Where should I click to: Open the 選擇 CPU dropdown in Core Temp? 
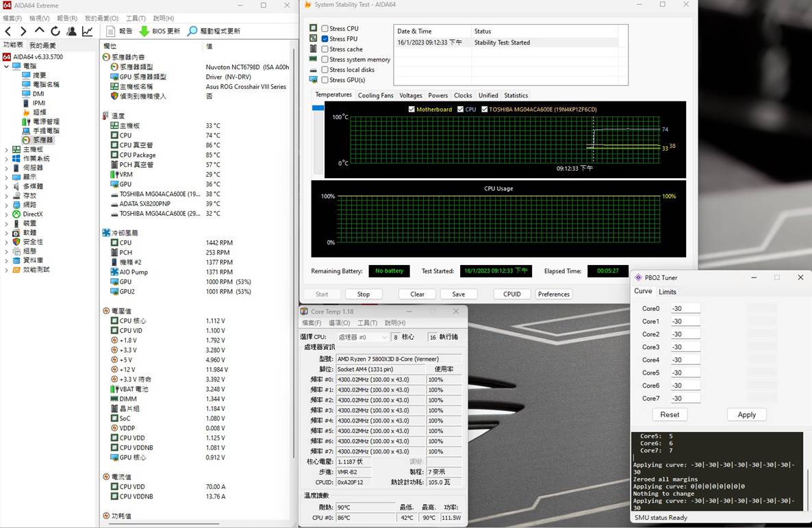tap(361, 337)
